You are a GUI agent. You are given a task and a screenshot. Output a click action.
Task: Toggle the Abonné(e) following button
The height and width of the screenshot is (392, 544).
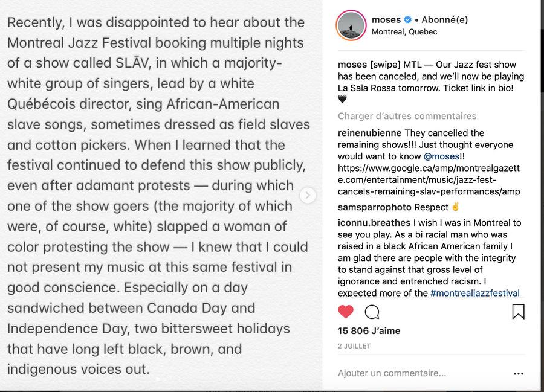(x=446, y=20)
